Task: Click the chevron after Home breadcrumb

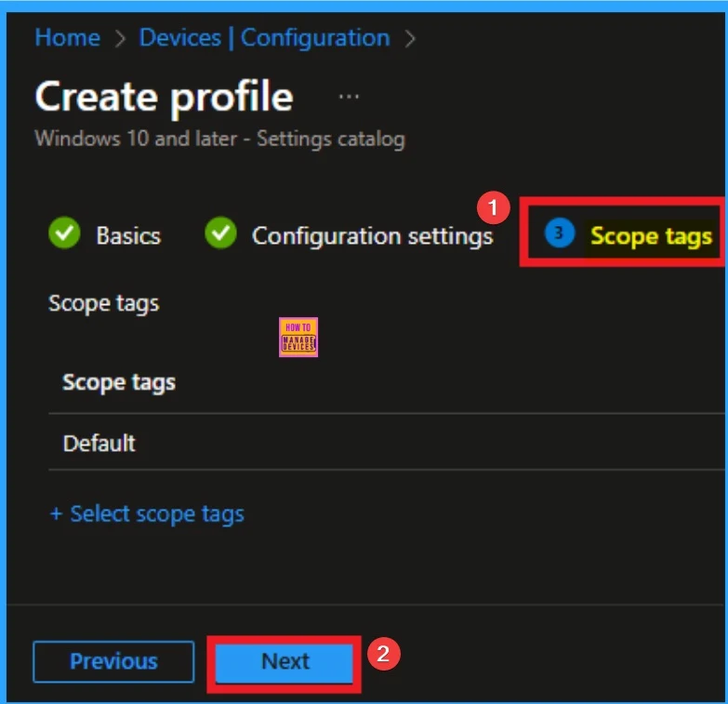Action: click(120, 39)
